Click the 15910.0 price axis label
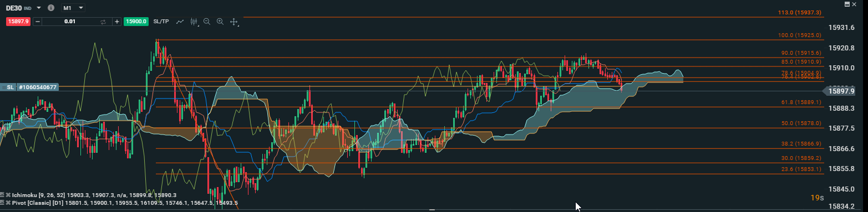The image size is (868, 212). 841,68
